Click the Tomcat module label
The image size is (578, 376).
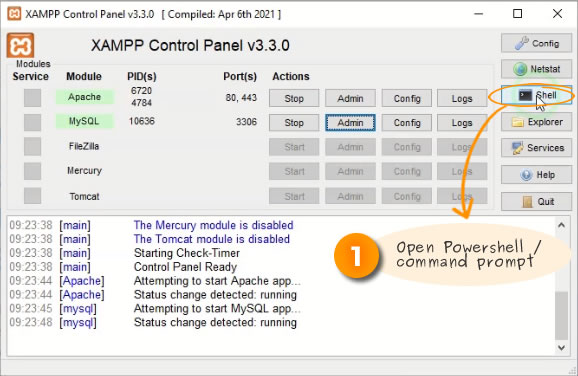(x=84, y=196)
